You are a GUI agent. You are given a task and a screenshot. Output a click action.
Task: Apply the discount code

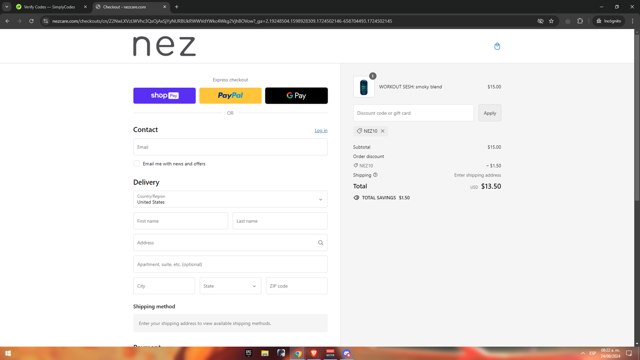[x=490, y=113]
